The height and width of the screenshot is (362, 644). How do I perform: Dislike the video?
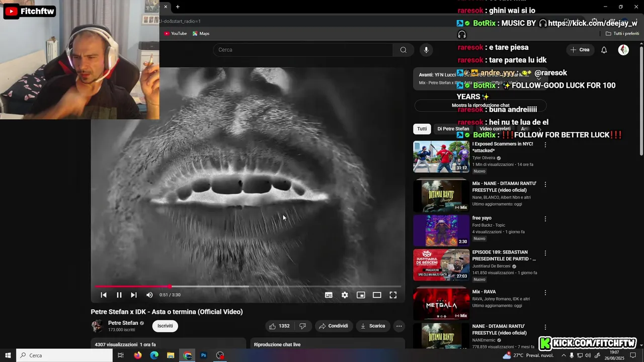[302, 326]
